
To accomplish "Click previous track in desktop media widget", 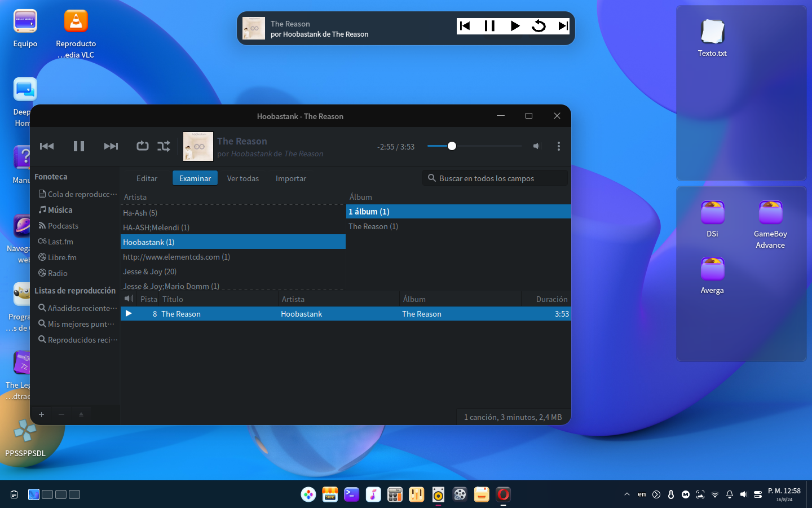I will tap(465, 26).
